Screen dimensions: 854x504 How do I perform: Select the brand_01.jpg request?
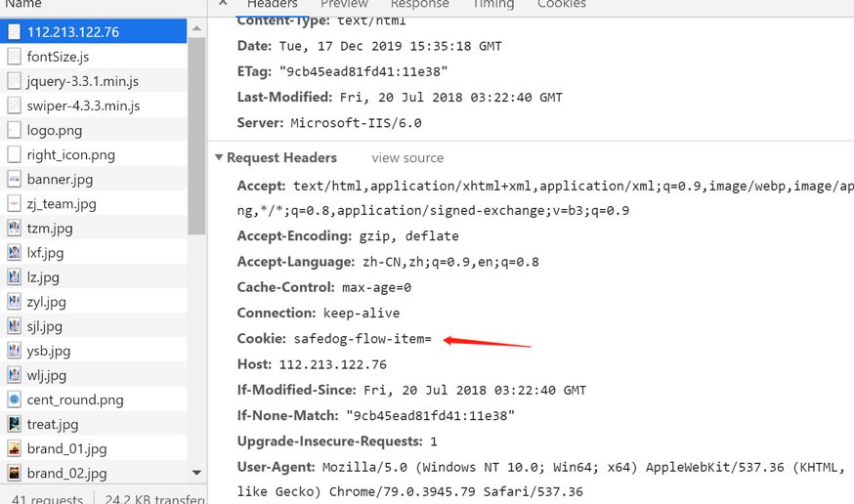tap(93, 448)
